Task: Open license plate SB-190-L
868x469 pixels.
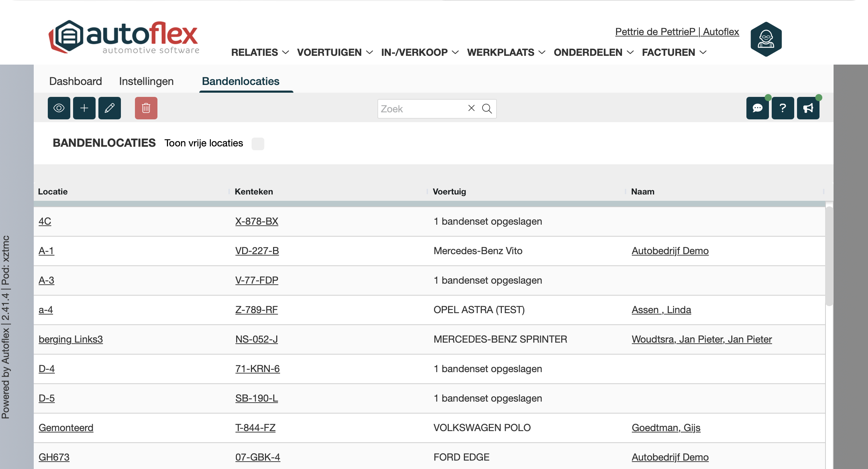Action: pos(256,398)
